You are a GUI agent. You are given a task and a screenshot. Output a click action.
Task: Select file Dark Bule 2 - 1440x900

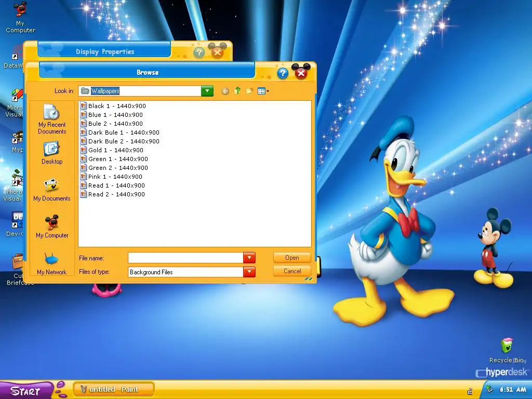[x=120, y=141]
